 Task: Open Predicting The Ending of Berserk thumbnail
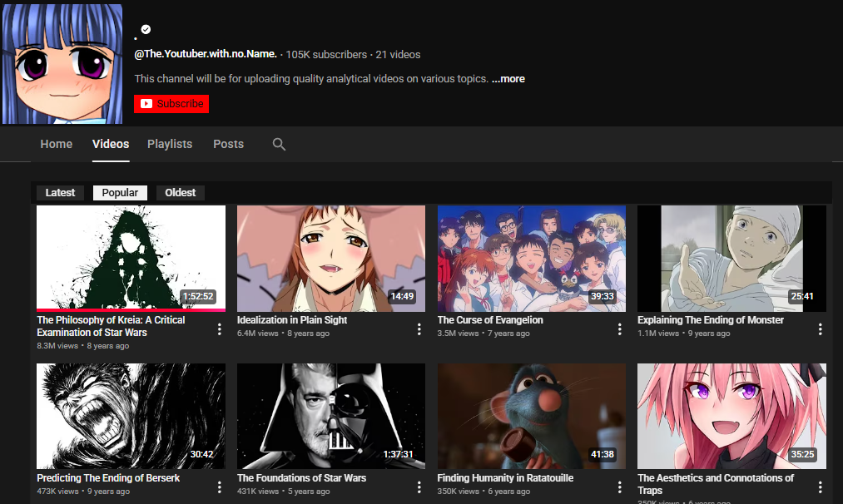(x=131, y=417)
